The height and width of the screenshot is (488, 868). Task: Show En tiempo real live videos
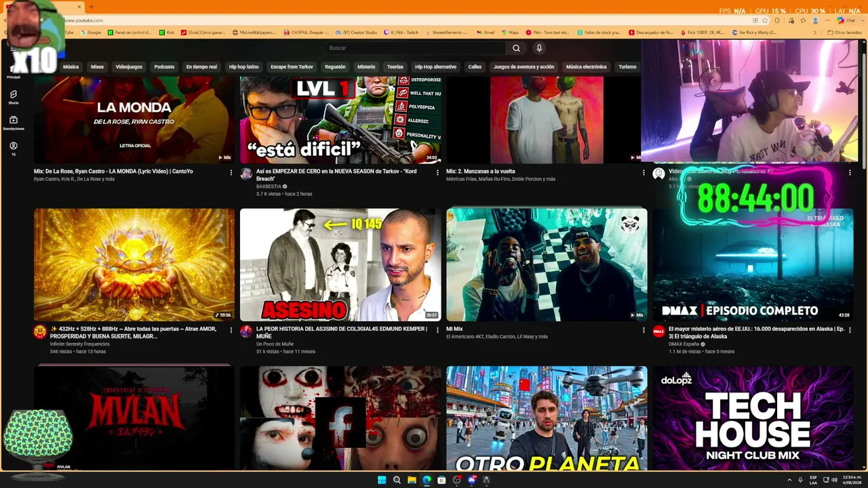(x=201, y=67)
